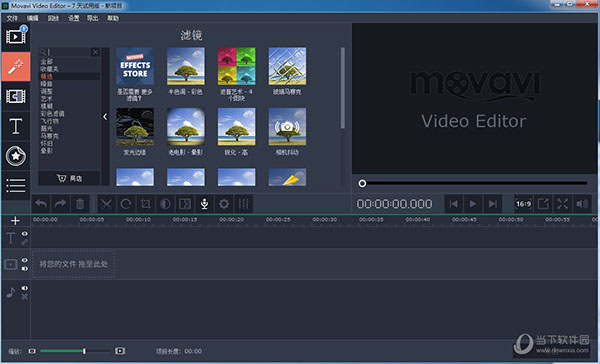Select the 马赛克 filter category
600x364 pixels.
49,136
